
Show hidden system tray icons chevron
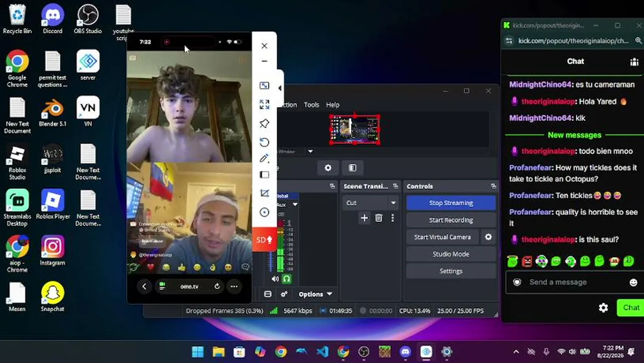point(516,352)
